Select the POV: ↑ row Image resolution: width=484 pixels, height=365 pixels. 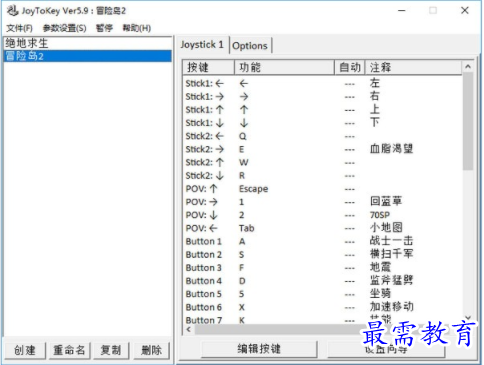(x=322, y=189)
